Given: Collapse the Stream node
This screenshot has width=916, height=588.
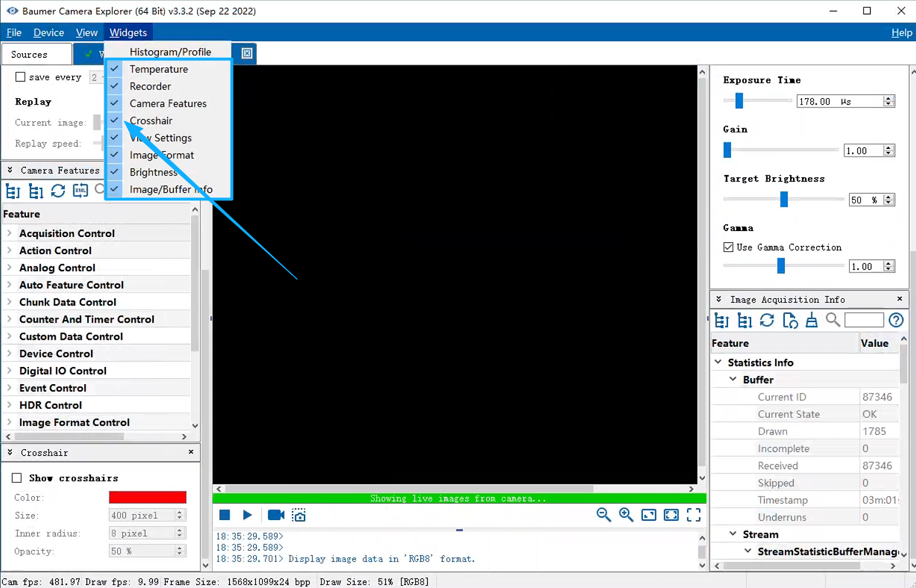Looking at the screenshot, I should click(733, 534).
